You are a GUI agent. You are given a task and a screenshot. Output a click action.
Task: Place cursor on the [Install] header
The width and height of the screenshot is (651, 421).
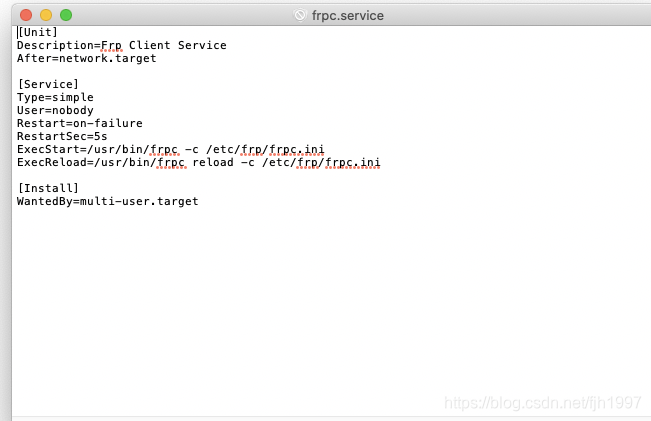tap(48, 188)
